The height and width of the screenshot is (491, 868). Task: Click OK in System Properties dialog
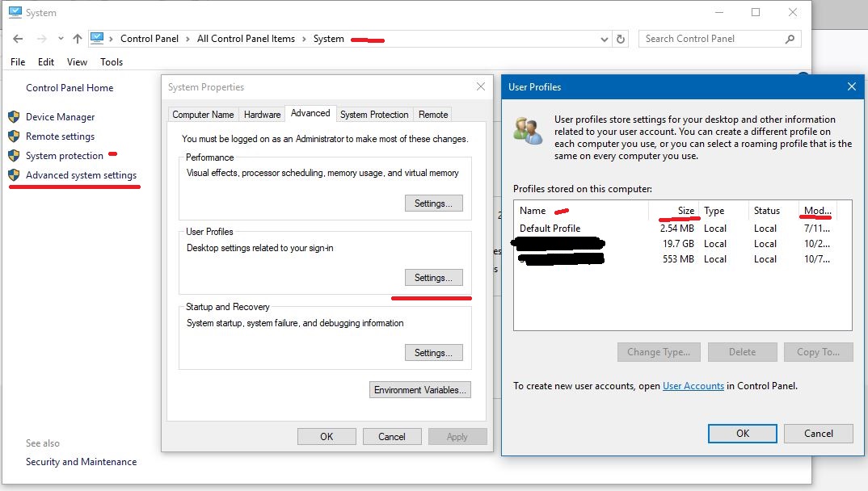(327, 437)
